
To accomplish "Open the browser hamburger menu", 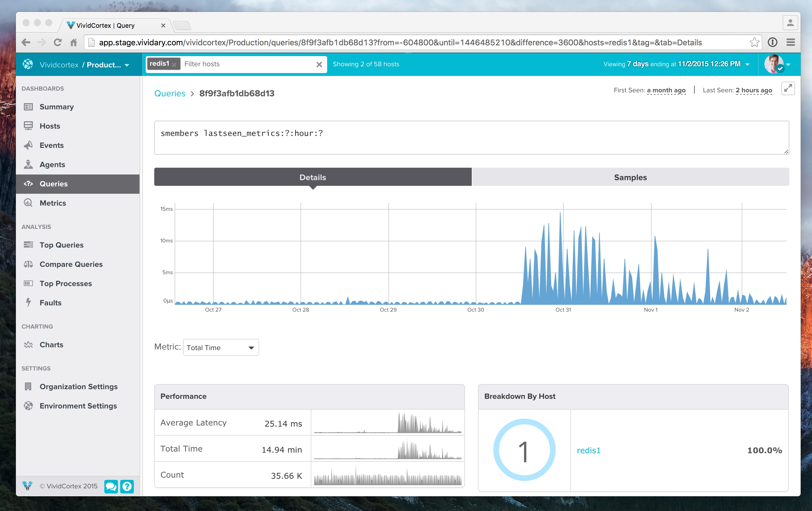I will 791,42.
